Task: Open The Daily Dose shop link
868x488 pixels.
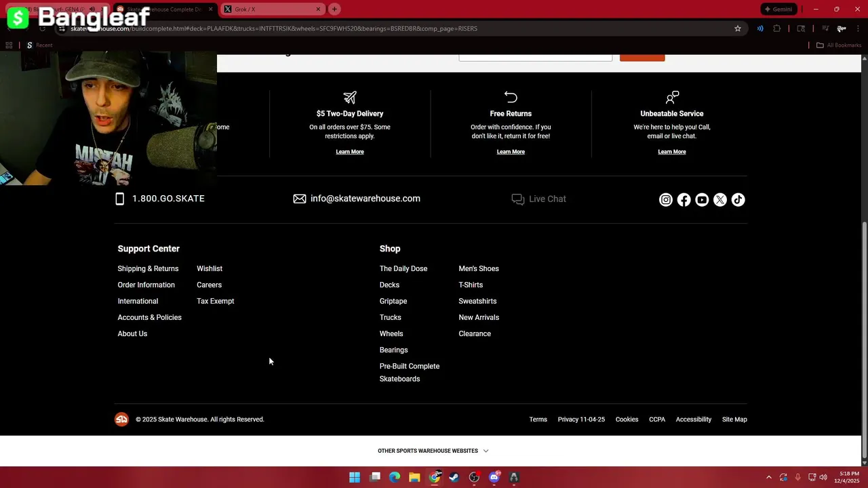Action: coord(403,269)
